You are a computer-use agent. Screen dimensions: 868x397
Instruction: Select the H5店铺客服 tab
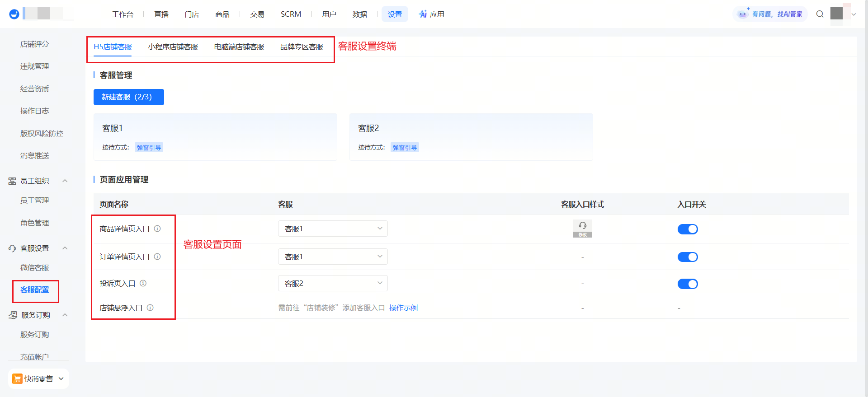(113, 47)
